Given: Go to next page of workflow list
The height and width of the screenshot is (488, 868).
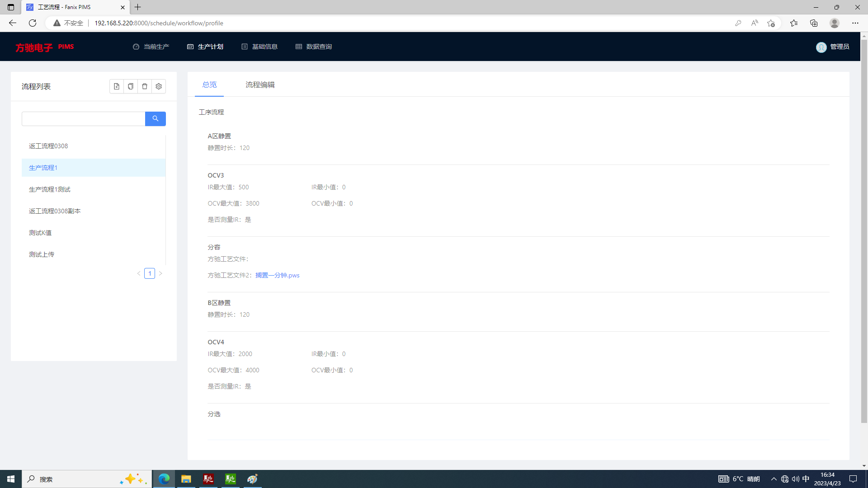Looking at the screenshot, I should pyautogui.click(x=160, y=273).
